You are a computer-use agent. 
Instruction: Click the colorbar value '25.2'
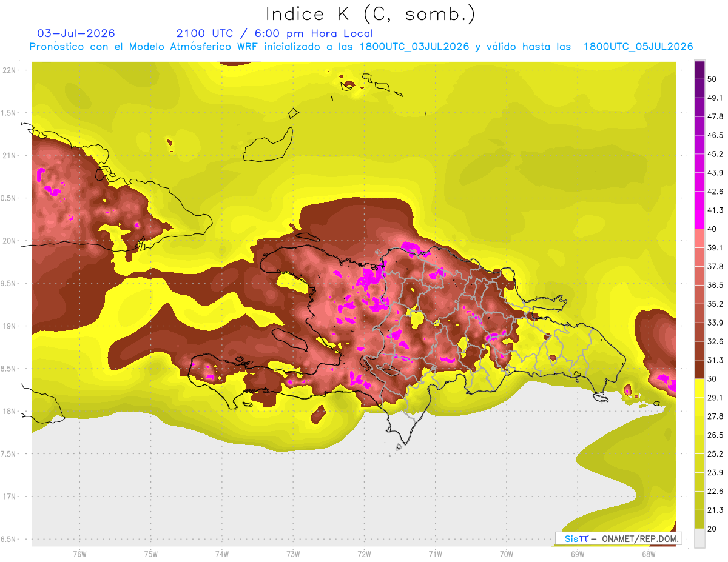(x=715, y=454)
